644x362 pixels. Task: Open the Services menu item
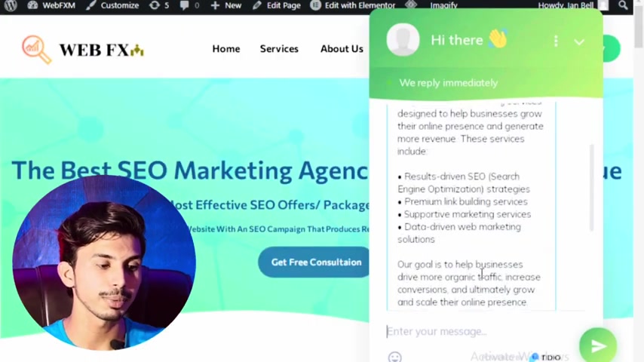coord(279,48)
